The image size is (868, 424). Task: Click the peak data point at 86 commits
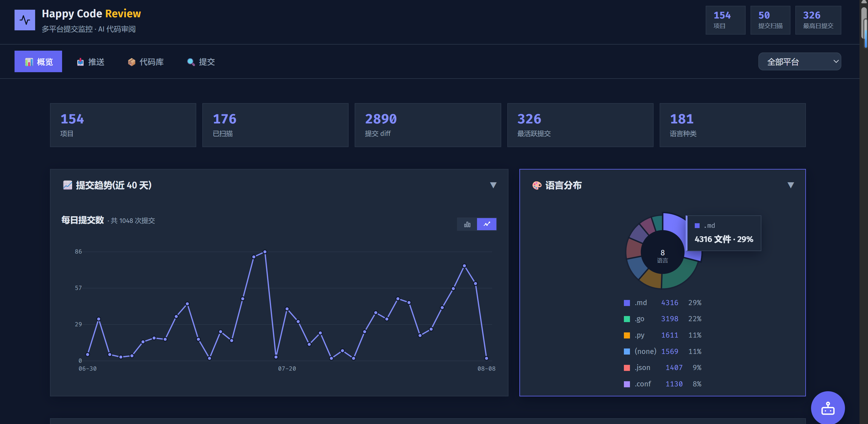(x=265, y=252)
